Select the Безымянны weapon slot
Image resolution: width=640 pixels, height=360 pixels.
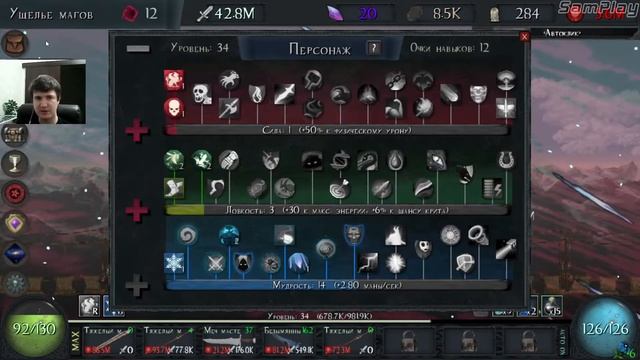point(289,340)
